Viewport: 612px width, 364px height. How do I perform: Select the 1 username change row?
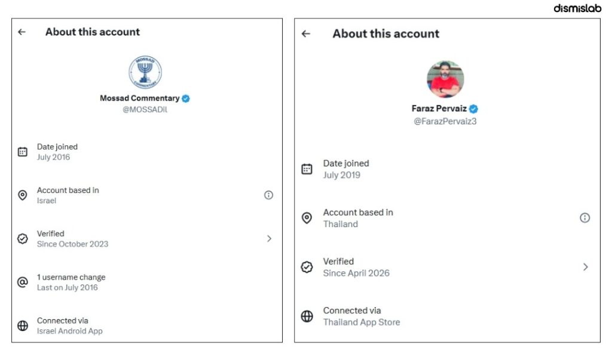click(147, 282)
